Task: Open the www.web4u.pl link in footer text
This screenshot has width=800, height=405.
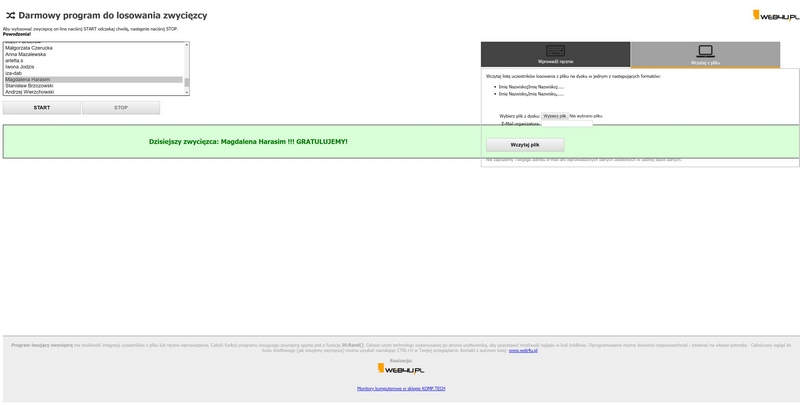Action: click(x=523, y=351)
